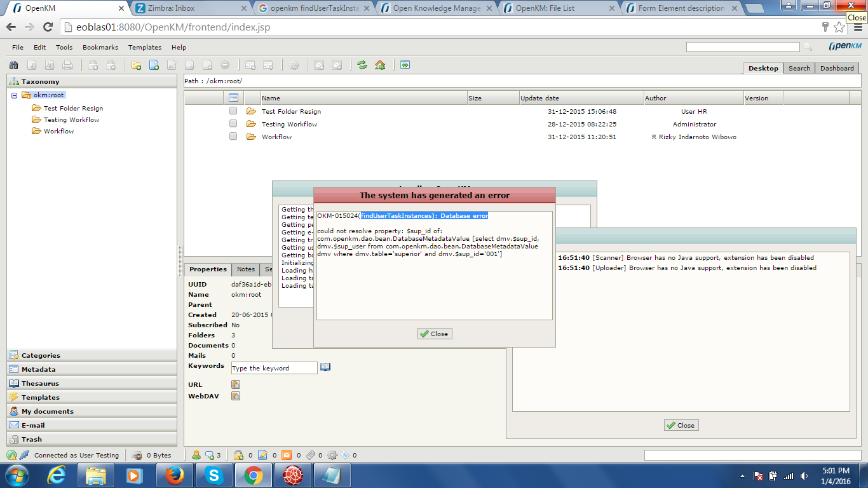Viewport: 868px width, 488px height.
Task: Click the green Refresh toolbar icon
Action: tap(362, 65)
